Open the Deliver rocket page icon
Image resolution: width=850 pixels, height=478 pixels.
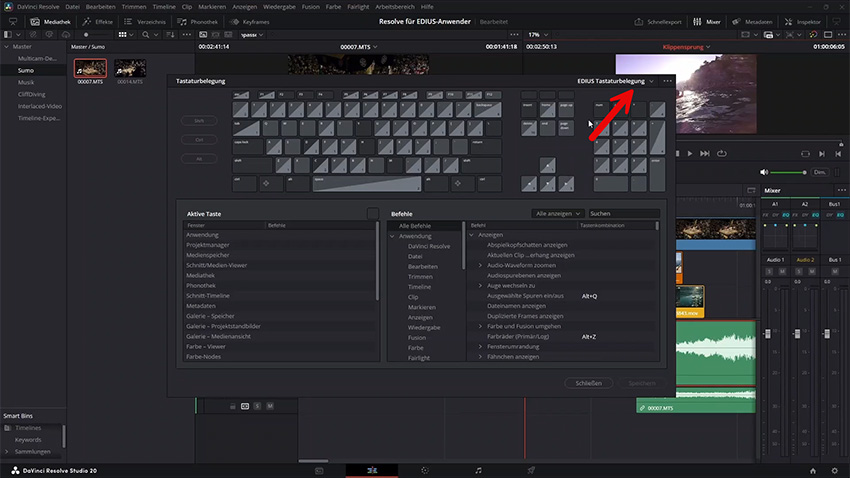[531, 470]
